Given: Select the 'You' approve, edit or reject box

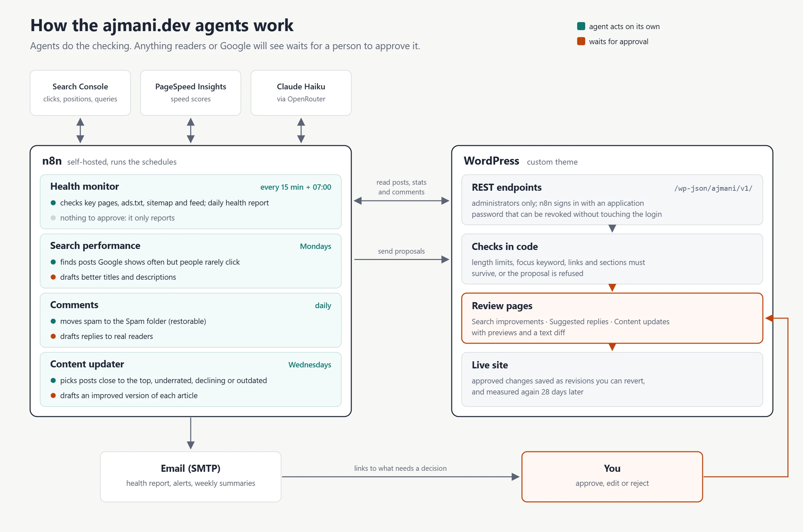Looking at the screenshot, I should pos(612,476).
